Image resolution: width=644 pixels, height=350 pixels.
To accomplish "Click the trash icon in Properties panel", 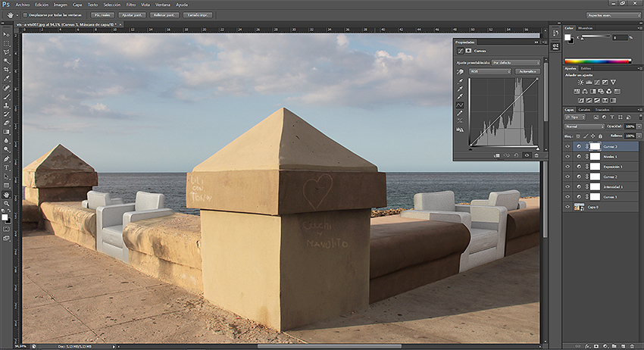I will [536, 155].
